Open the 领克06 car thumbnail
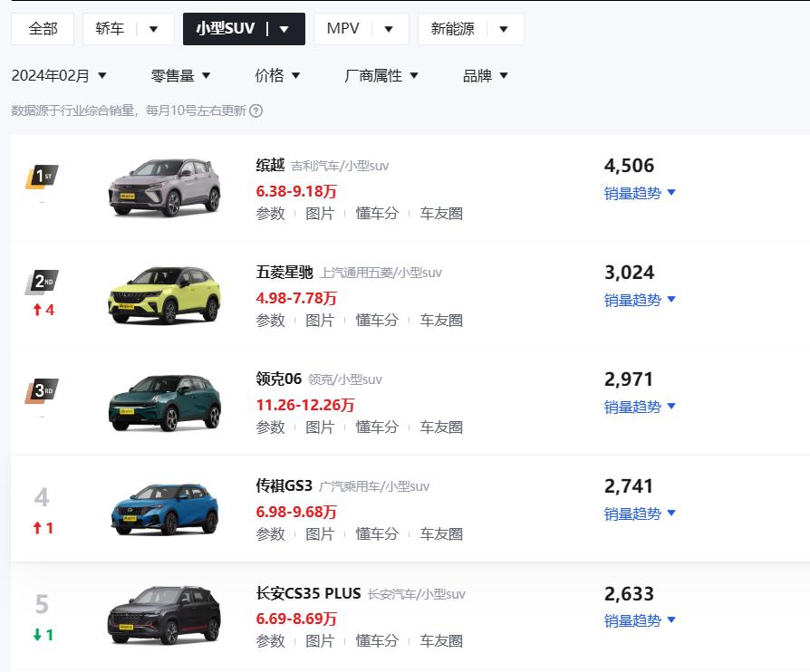 tap(164, 402)
